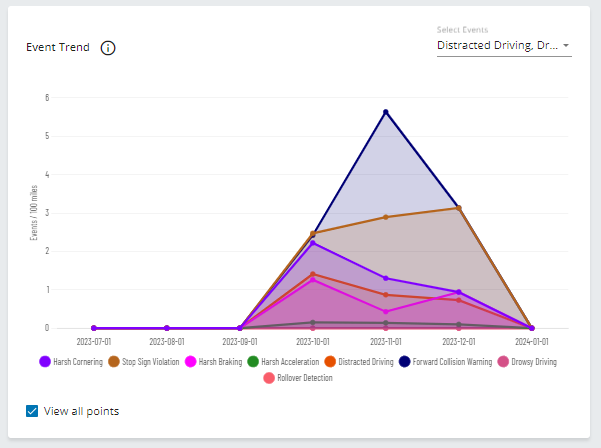Screen dimensions: 601x448
Task: Click the Select Events dropdown arrow
Action: pos(566,45)
